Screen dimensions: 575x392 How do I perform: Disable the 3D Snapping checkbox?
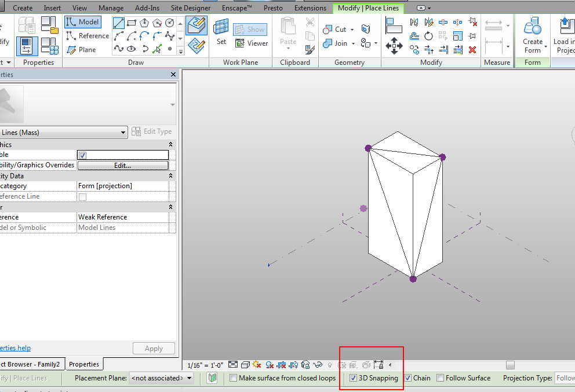[354, 378]
